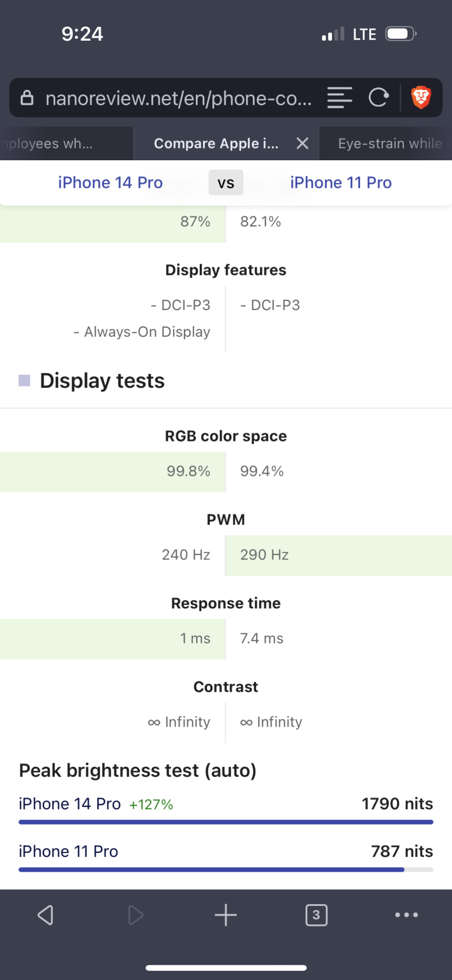Select the Compare Apple i... tab
Screen dimensions: 452x980
tap(216, 144)
